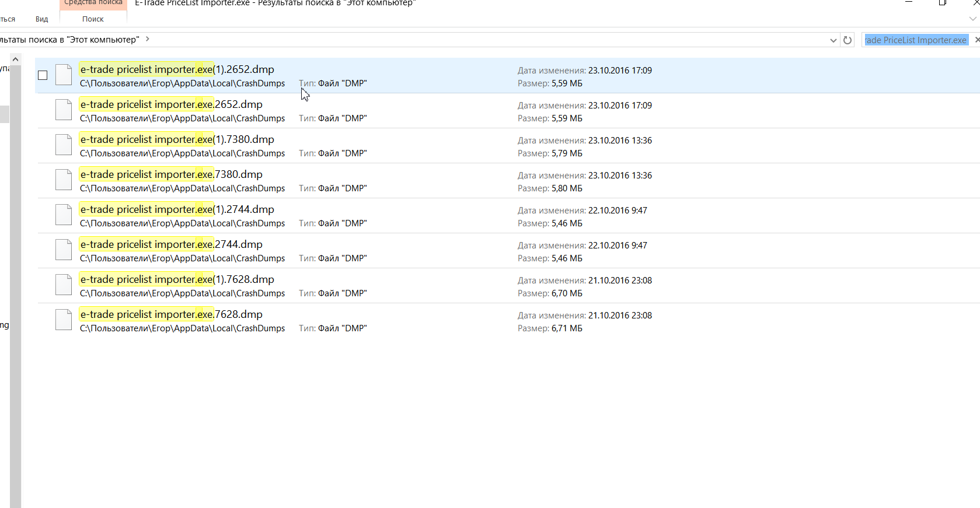Select file name exe(1).7380.dmp

click(x=177, y=139)
